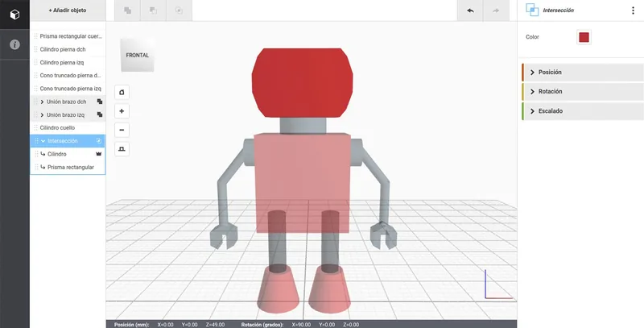
Task: Expand the Rotación section
Action: coord(582,92)
